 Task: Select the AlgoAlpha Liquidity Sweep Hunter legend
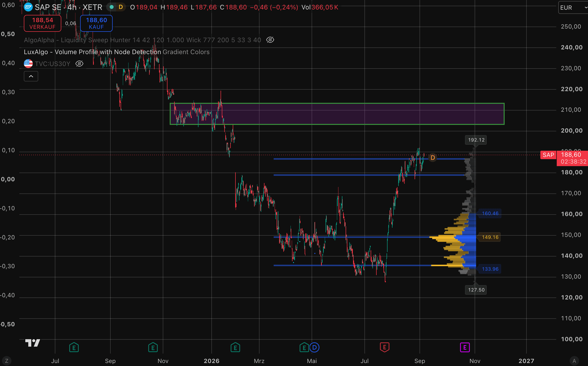tap(142, 40)
